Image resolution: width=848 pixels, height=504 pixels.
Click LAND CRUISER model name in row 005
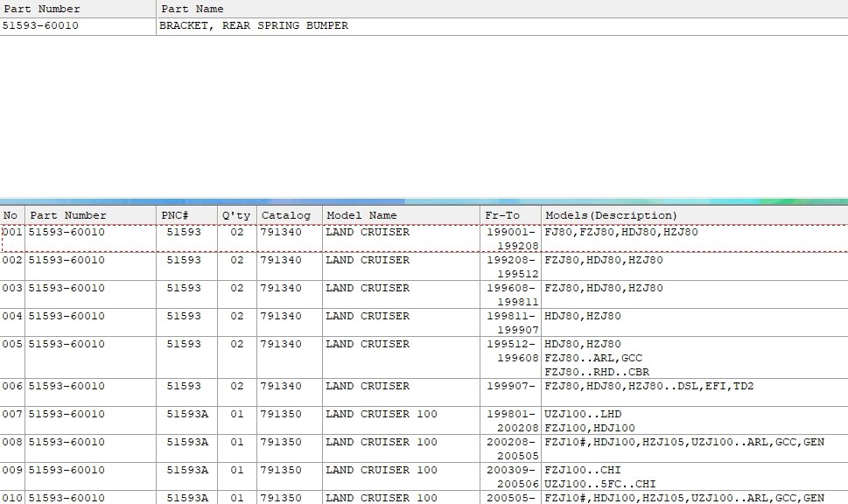(368, 345)
